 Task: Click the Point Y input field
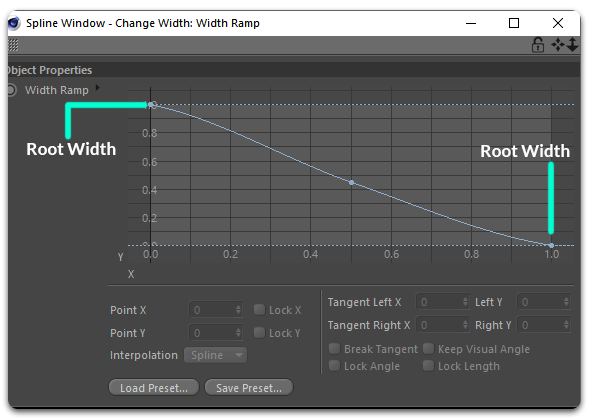216,333
